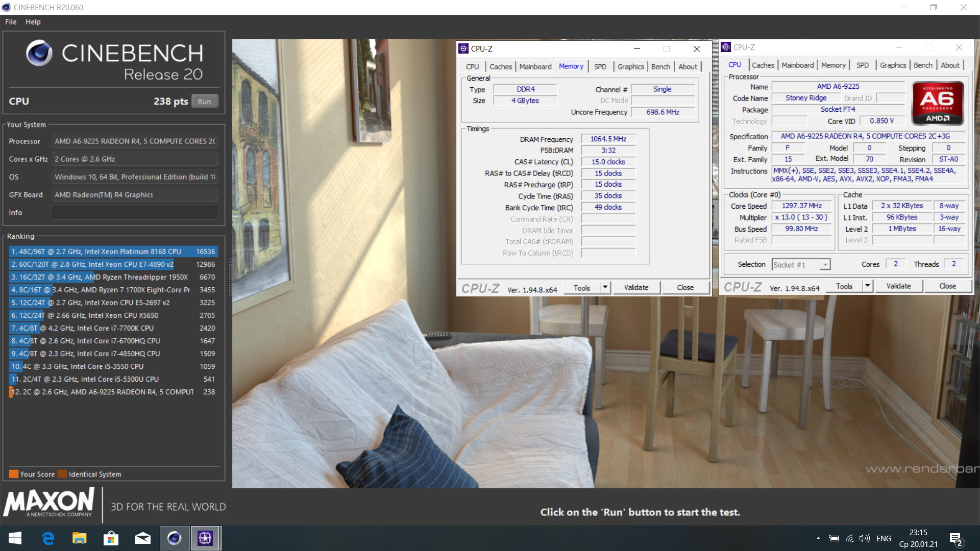Click Maxon logo at bottom left
Image resolution: width=980 pixels, height=551 pixels.
49,503
